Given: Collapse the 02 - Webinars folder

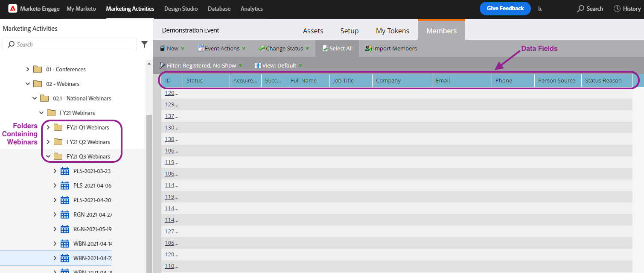Looking at the screenshot, I should coord(28,84).
